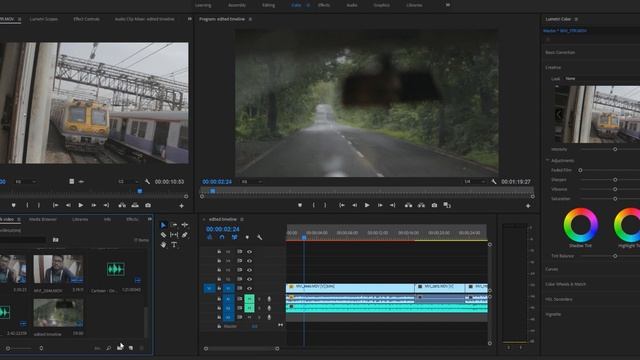Show more workspaces overflow chevron
The width and height of the screenshot is (640, 360).
pos(448,5)
